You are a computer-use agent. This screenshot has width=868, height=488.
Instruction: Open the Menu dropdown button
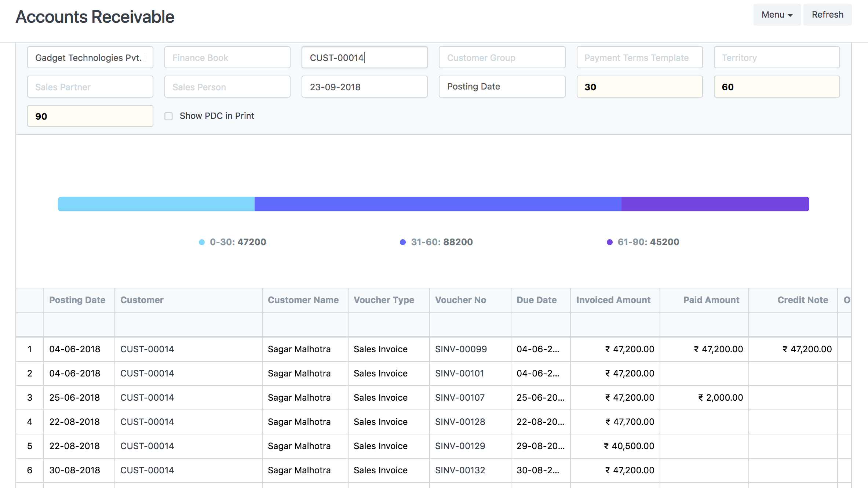coord(777,15)
